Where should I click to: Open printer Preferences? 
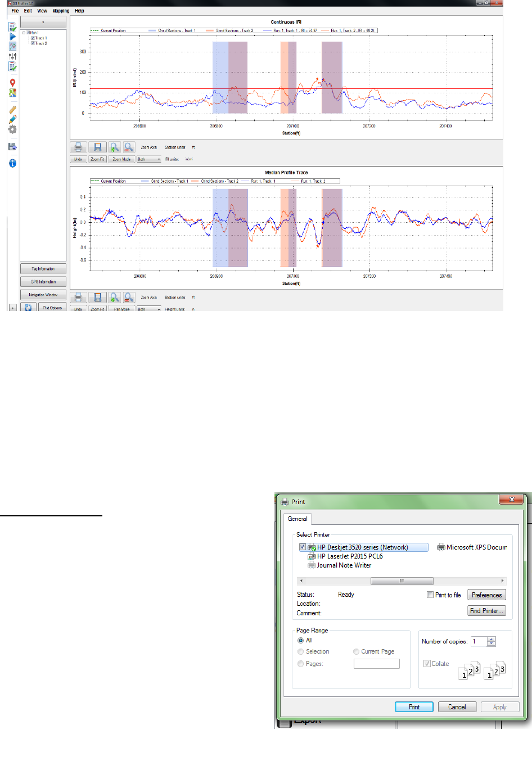tap(486, 595)
